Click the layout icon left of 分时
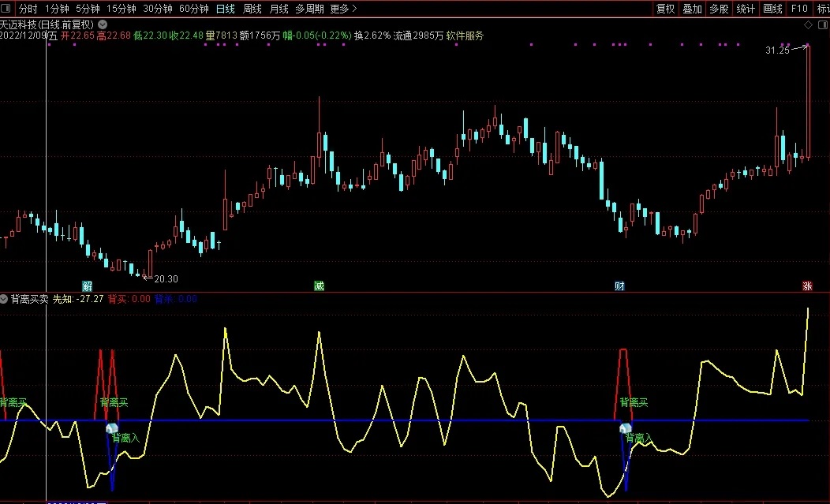Screen dimensions: 830x504 [6, 9]
